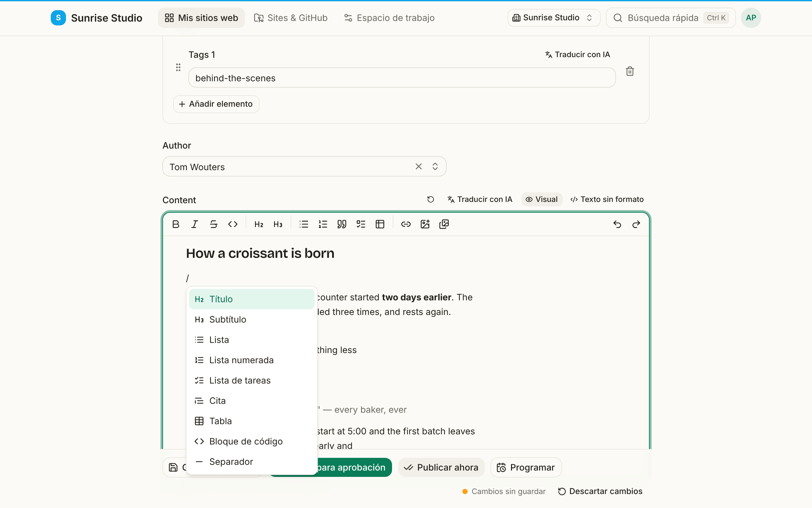Image resolution: width=812 pixels, height=508 pixels.
Task: Insert task list from toolbar
Action: [x=361, y=224]
